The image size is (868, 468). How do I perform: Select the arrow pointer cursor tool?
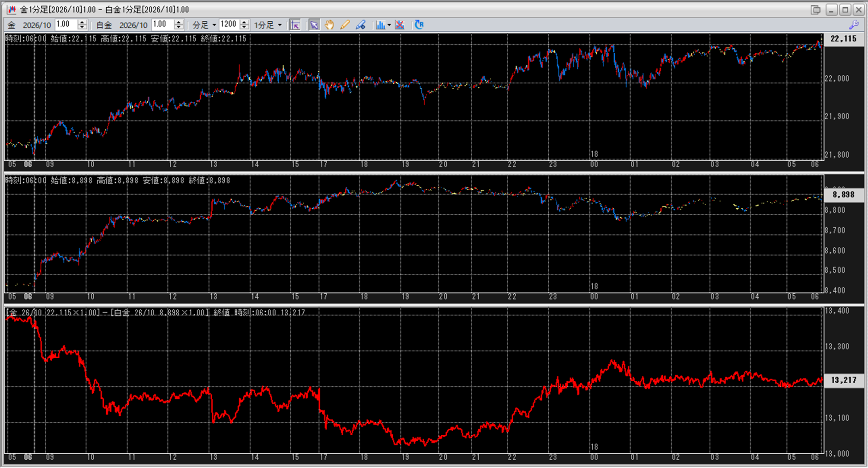(314, 25)
